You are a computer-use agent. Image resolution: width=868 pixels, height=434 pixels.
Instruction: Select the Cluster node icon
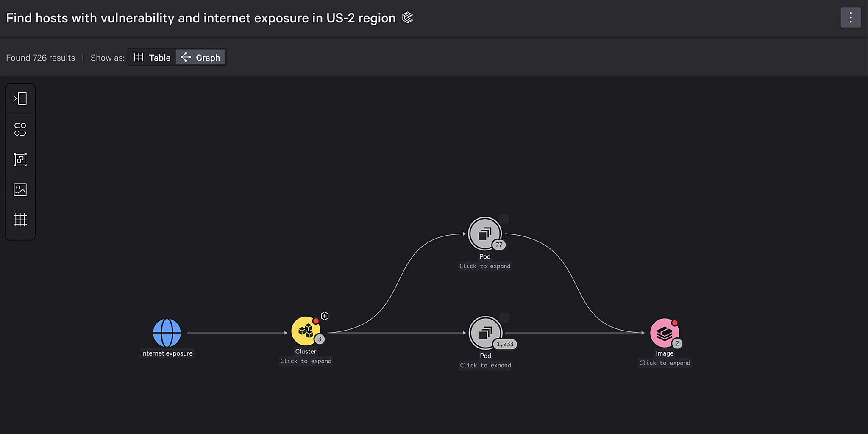coord(306,332)
